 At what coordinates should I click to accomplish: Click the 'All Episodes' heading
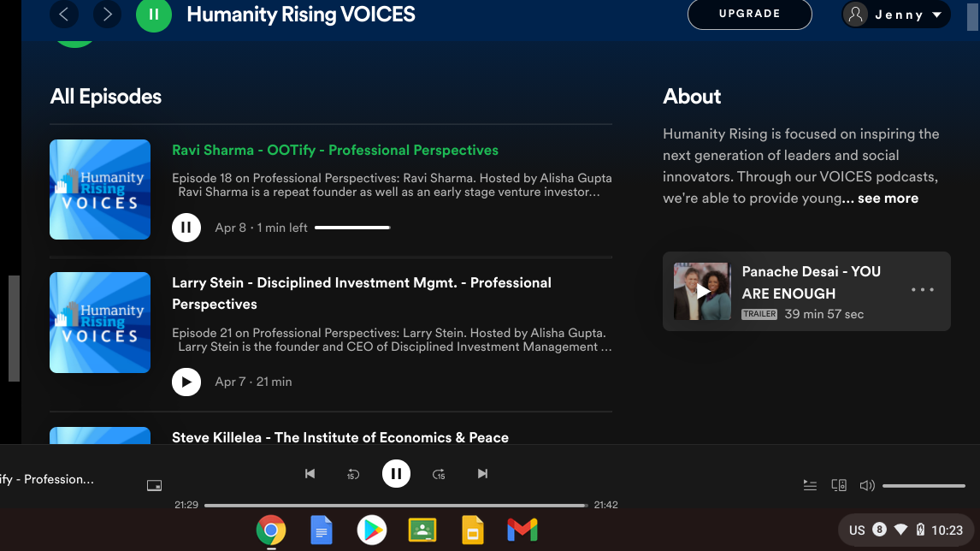[106, 97]
